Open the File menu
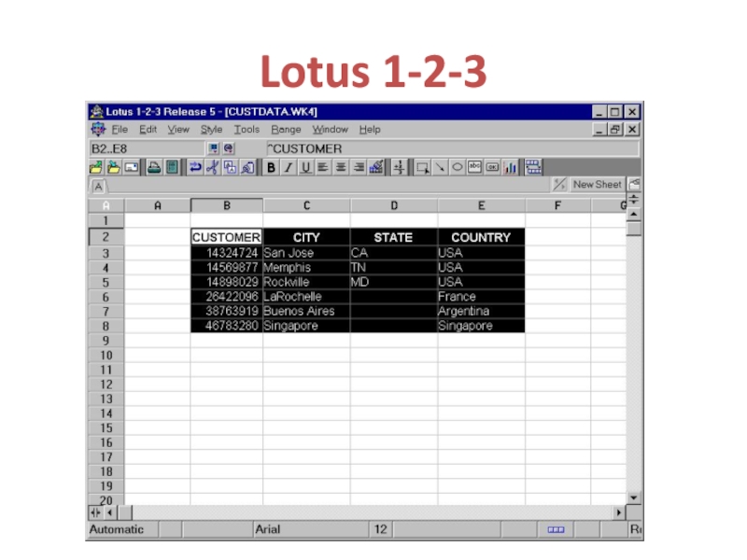Image resolution: width=747 pixels, height=560 pixels. click(120, 130)
